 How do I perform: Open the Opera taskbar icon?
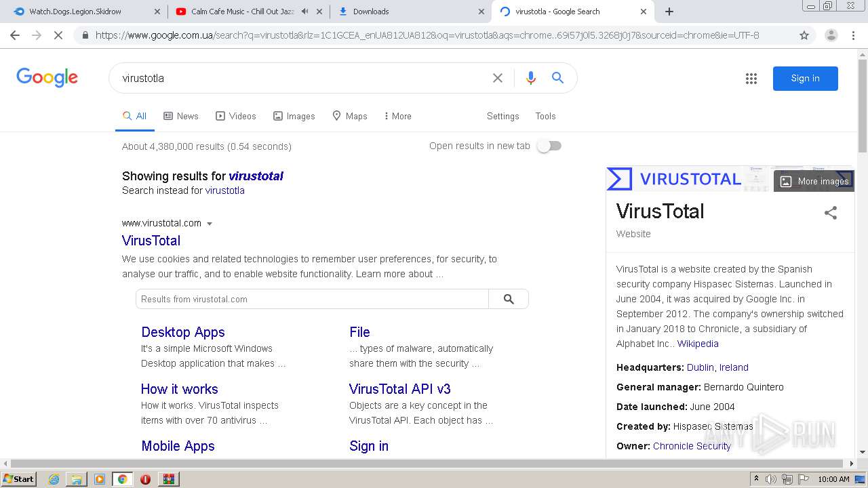coord(145,479)
